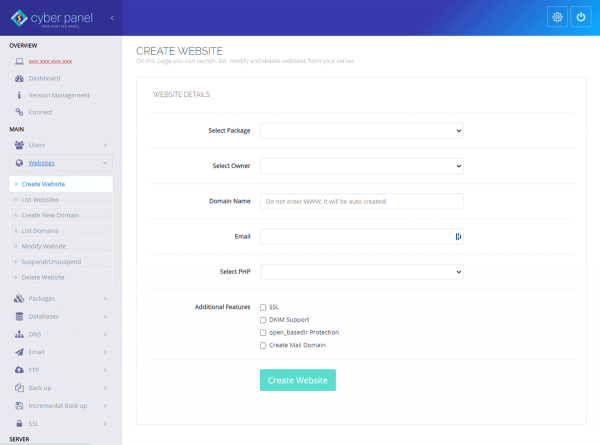Click the Connect link icon
This screenshot has height=445, width=600.
pos(19,112)
